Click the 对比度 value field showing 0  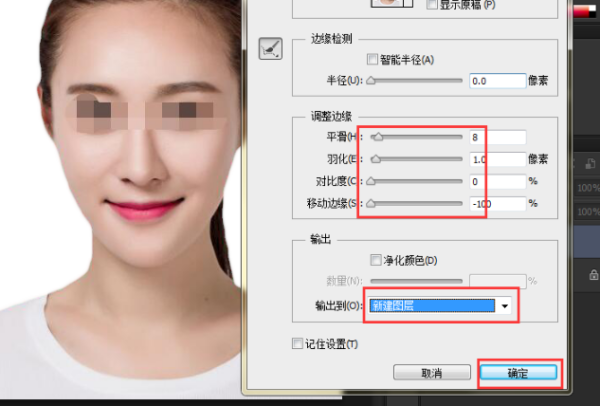pos(498,181)
